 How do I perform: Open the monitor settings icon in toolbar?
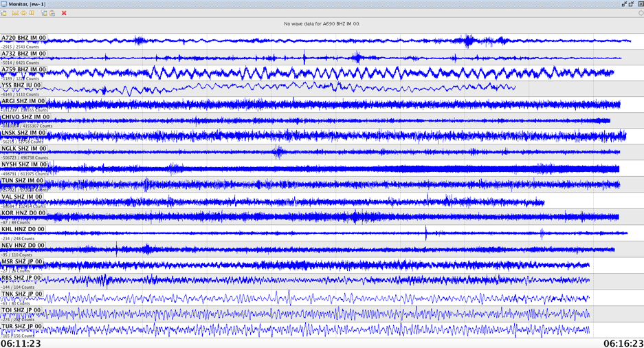point(4,13)
